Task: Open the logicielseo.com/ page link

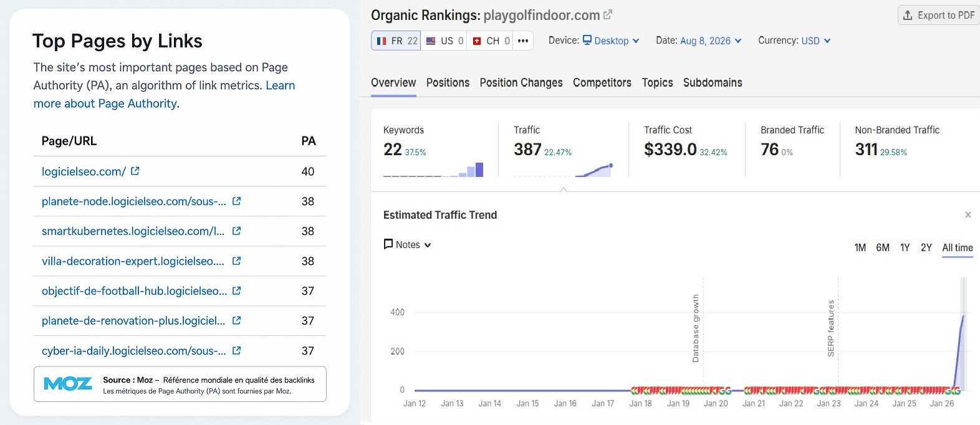Action: coord(84,171)
